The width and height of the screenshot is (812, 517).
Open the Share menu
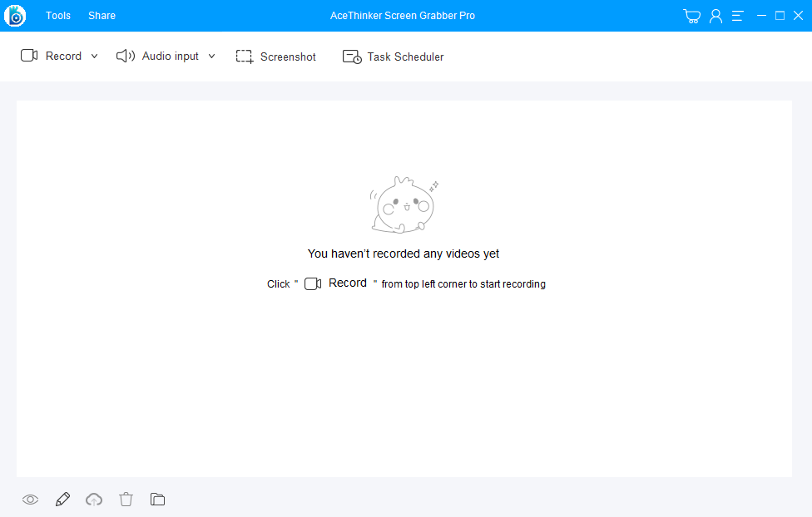pos(101,16)
